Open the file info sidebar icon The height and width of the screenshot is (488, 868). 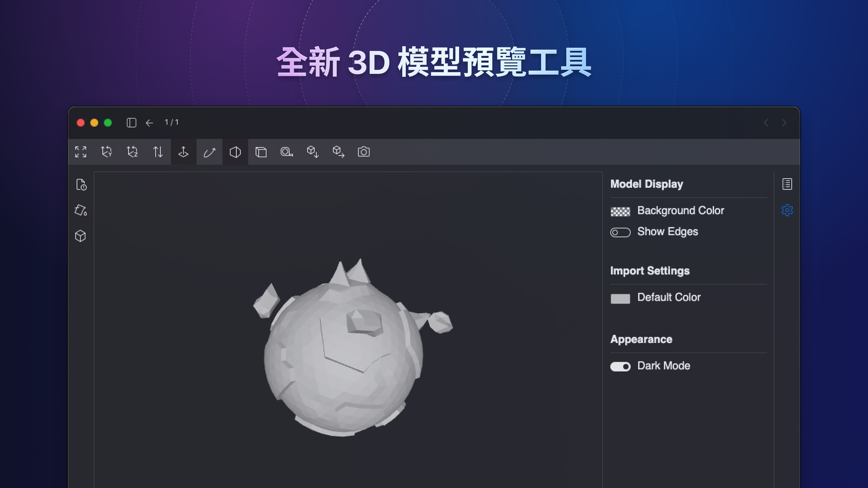(81, 185)
